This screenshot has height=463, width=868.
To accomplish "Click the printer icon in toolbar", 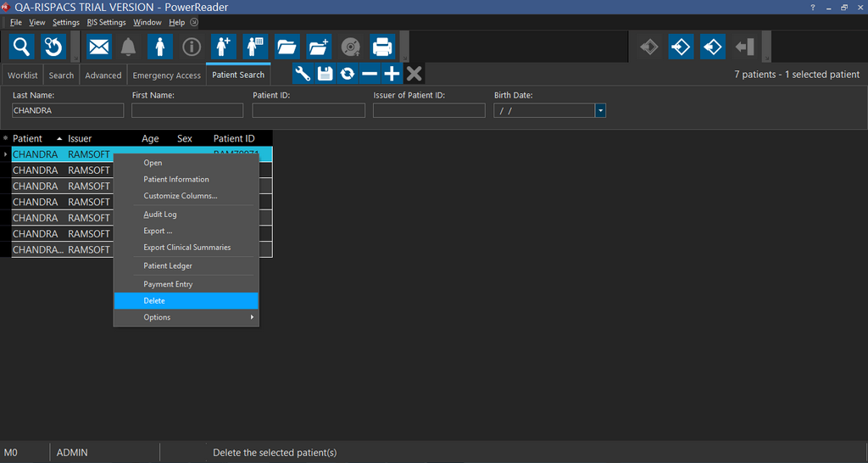I will (x=382, y=46).
